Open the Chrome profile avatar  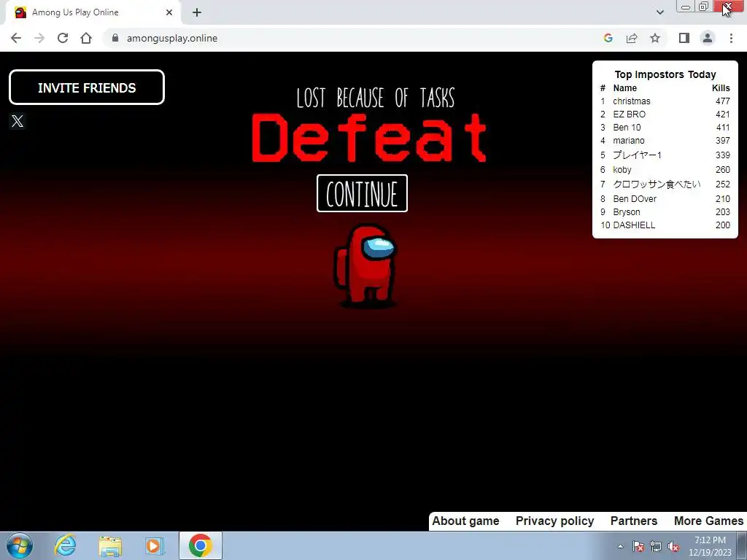pyautogui.click(x=708, y=38)
